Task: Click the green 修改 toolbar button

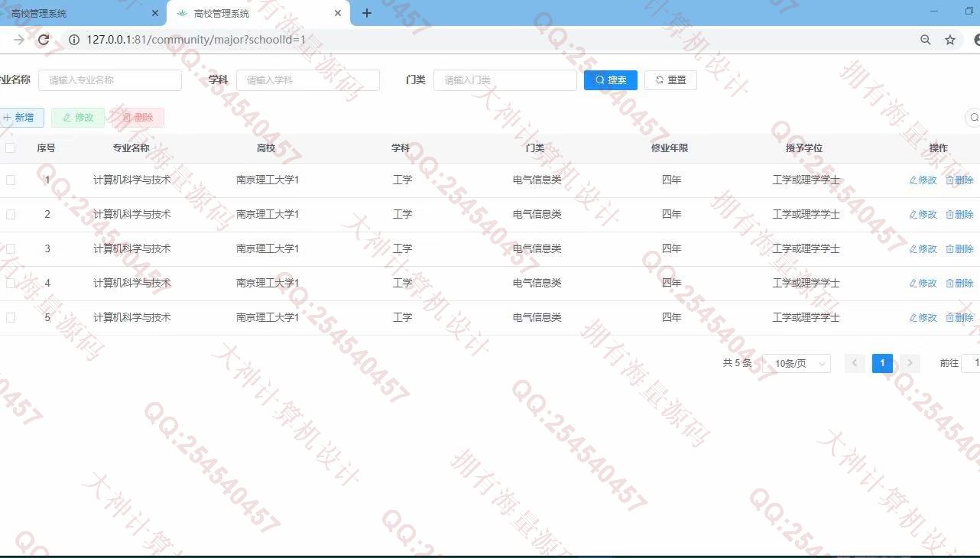Action: coord(78,118)
